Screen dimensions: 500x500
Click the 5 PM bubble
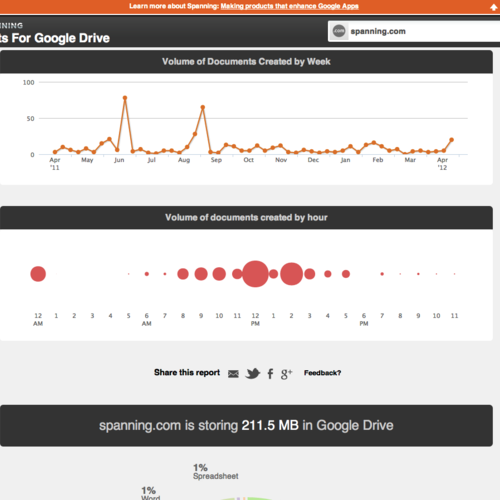tap(346, 274)
